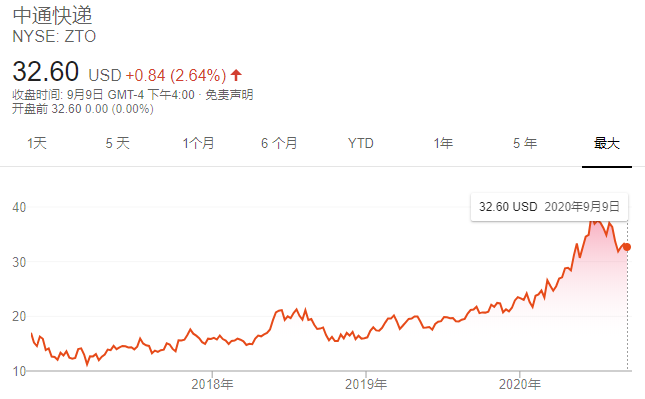The height and width of the screenshot is (399, 645).
Task: Show the 6 个月 chart range
Action: coord(279,143)
